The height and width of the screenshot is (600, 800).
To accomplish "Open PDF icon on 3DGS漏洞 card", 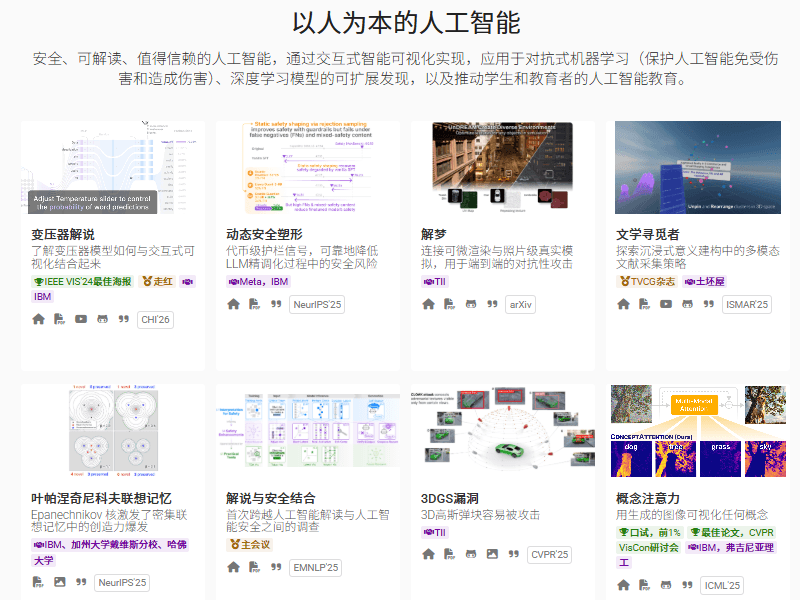I will click(x=449, y=555).
